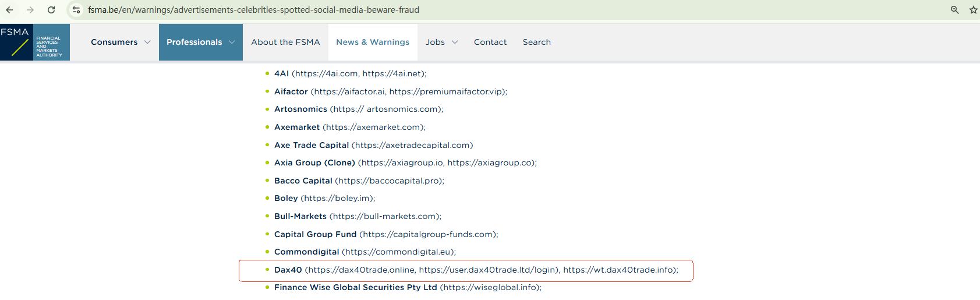Select the Dax40 list entry name
Image resolution: width=980 pixels, height=300 pixels.
[x=288, y=270]
